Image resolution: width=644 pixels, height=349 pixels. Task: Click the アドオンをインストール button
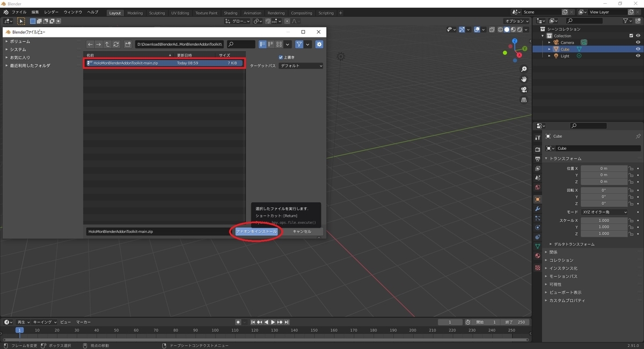(x=257, y=231)
